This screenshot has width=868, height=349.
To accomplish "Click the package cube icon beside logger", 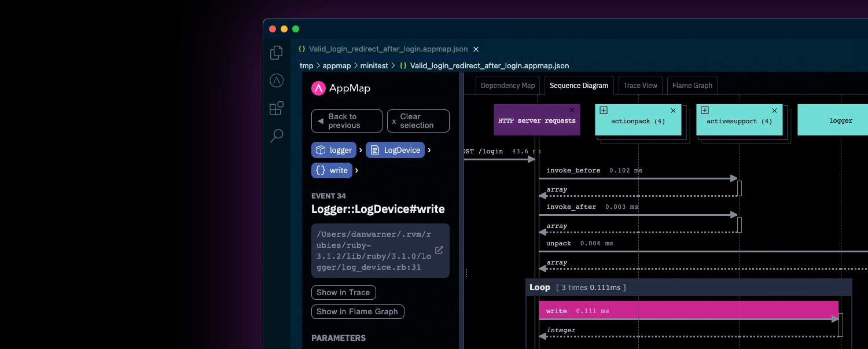I will (x=320, y=150).
